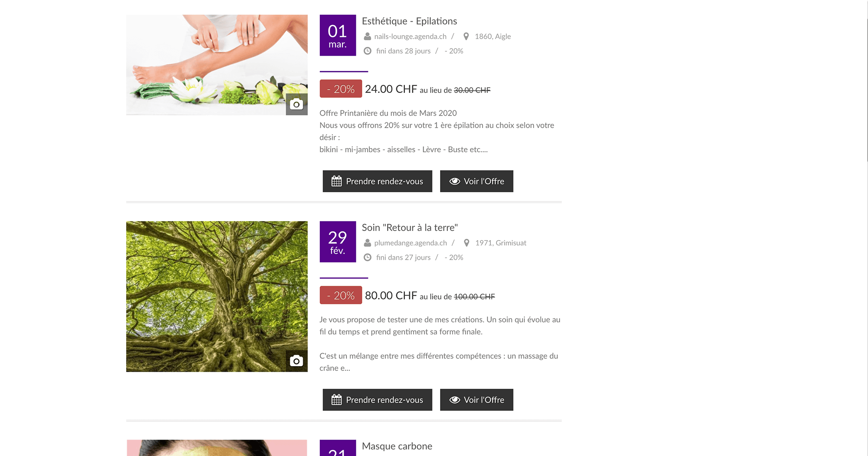Click the 01 mar. purple date badge
Screen dimensions: 868x456
coord(338,35)
